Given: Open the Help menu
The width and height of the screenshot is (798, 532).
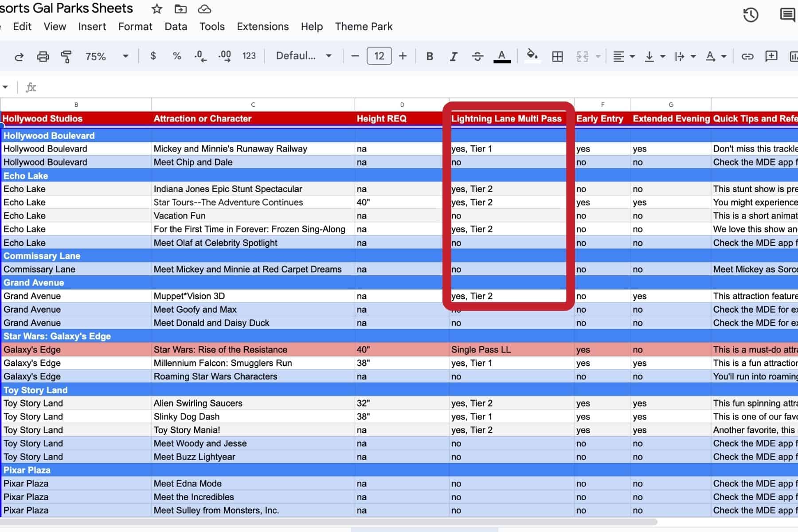Looking at the screenshot, I should [312, 27].
